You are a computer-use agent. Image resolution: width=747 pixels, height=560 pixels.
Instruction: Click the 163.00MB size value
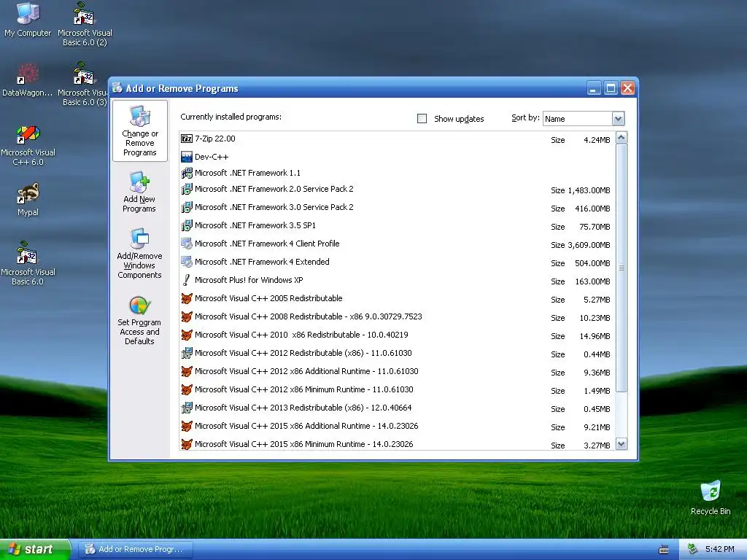click(592, 281)
